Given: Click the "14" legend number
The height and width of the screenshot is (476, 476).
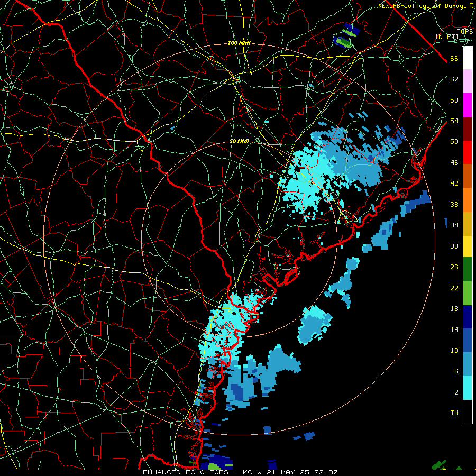Looking at the screenshot, I should click(x=454, y=329).
